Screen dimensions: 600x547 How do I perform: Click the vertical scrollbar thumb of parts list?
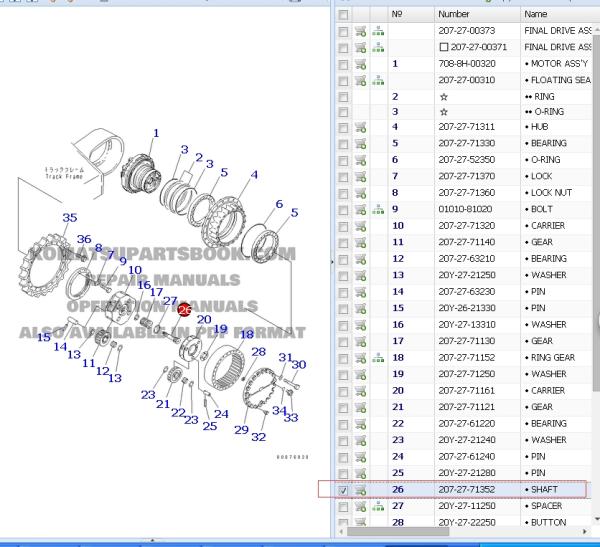(597, 212)
